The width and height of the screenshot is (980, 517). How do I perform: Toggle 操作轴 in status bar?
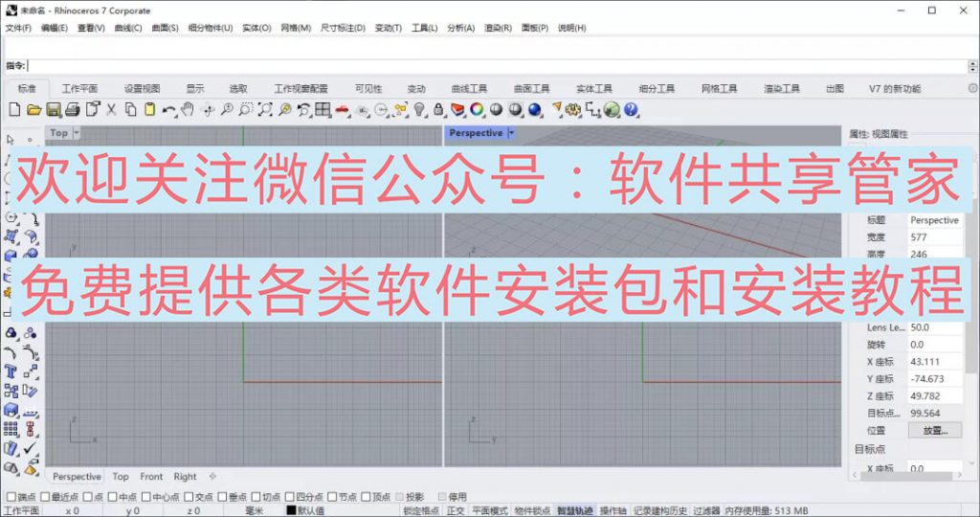click(613, 510)
